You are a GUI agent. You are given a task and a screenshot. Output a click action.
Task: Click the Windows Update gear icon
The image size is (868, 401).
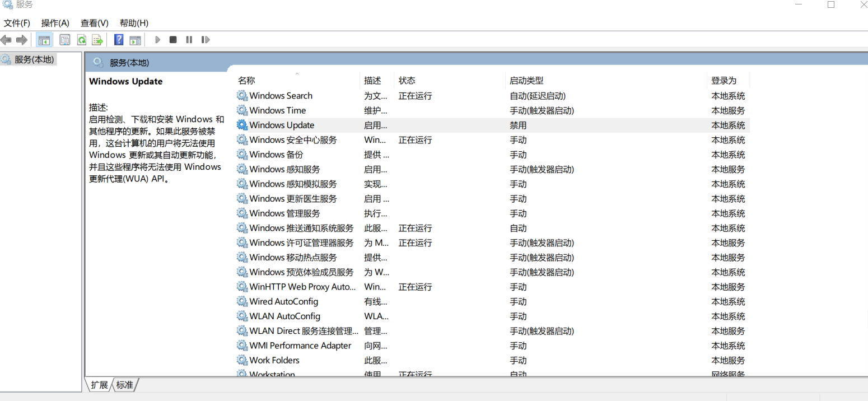[x=242, y=125]
